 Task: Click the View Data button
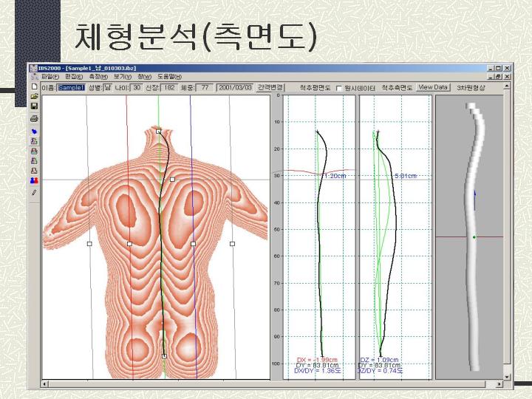coord(433,87)
